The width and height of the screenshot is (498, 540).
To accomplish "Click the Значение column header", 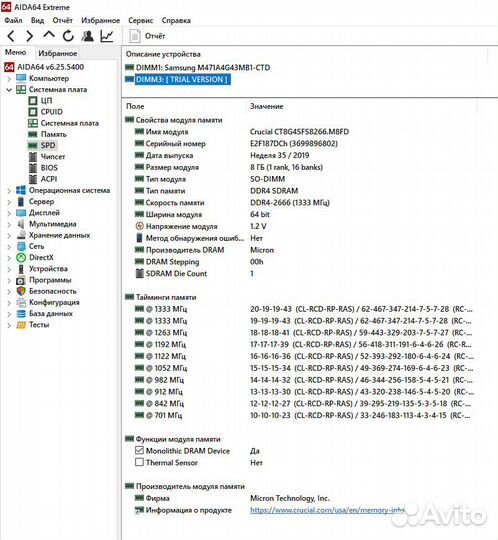I will [267, 106].
